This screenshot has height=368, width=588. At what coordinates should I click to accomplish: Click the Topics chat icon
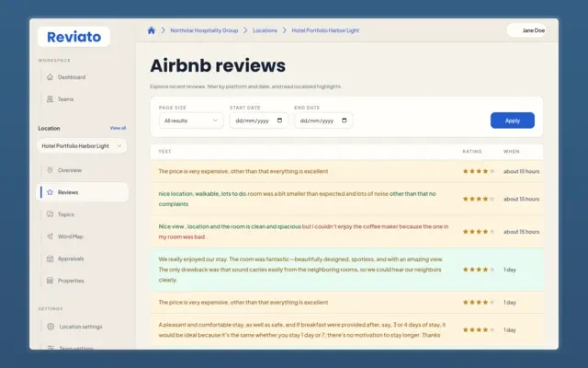click(50, 214)
